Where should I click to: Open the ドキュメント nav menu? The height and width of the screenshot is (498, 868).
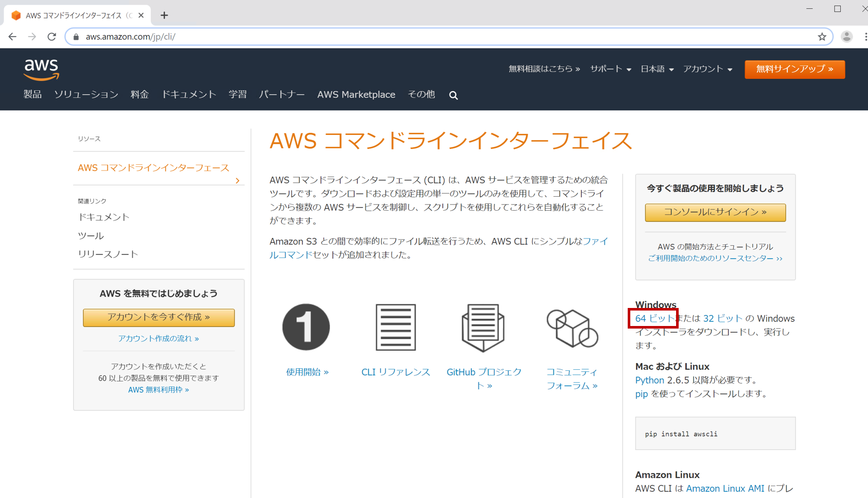point(189,94)
